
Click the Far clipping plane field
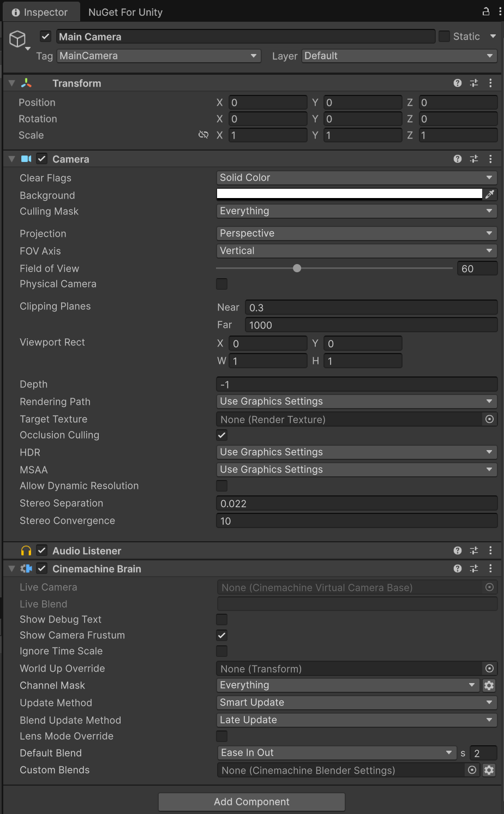point(371,325)
